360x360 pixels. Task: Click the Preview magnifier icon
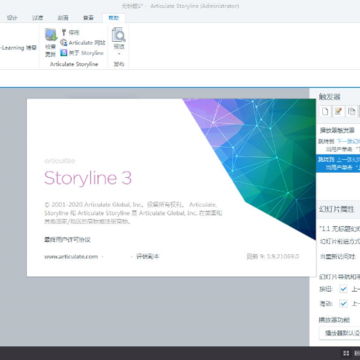click(119, 35)
